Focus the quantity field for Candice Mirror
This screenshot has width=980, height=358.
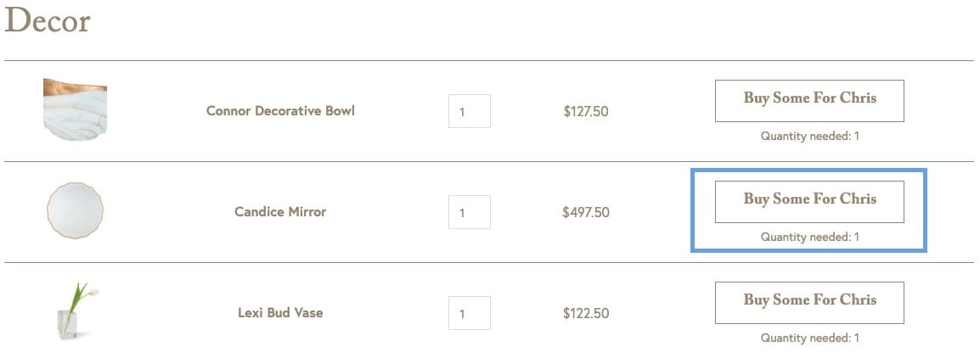(470, 212)
